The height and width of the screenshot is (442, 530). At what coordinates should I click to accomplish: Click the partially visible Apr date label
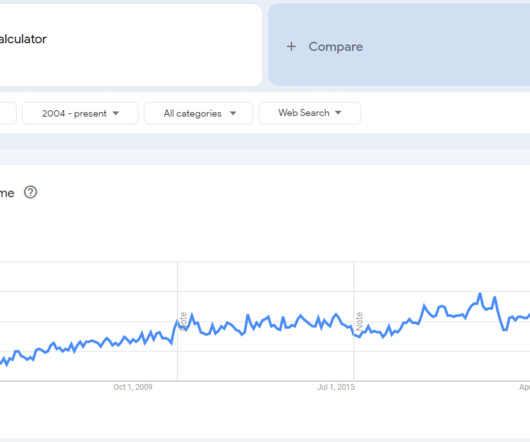click(524, 387)
